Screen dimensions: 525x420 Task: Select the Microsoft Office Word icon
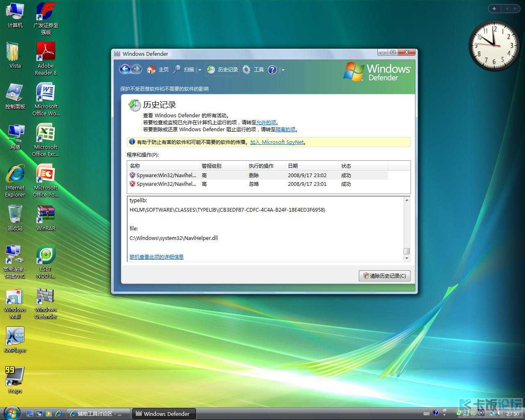tap(46, 99)
